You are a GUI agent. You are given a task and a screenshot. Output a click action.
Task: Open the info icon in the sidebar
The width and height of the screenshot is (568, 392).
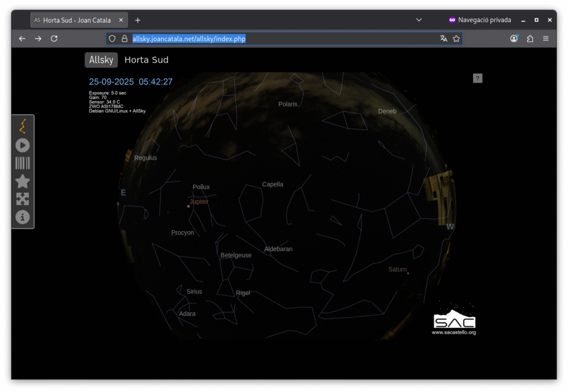[23, 217]
